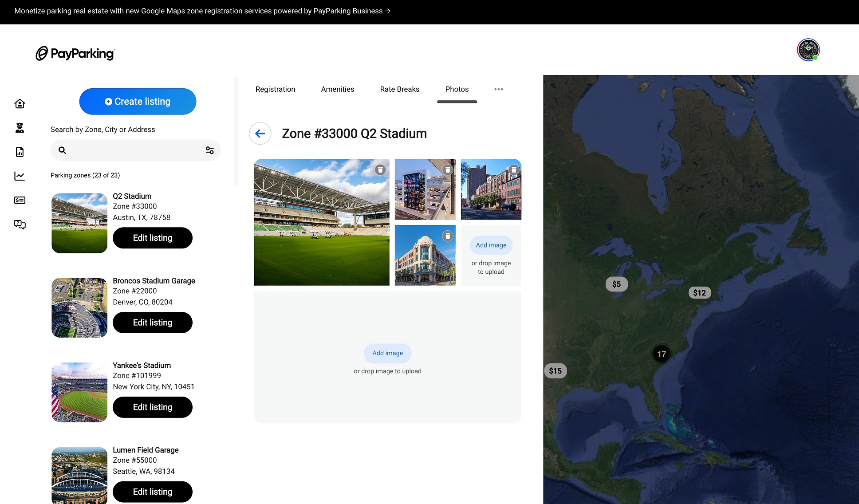Select the $12 map price marker
The width and height of the screenshot is (859, 504).
[x=699, y=293]
